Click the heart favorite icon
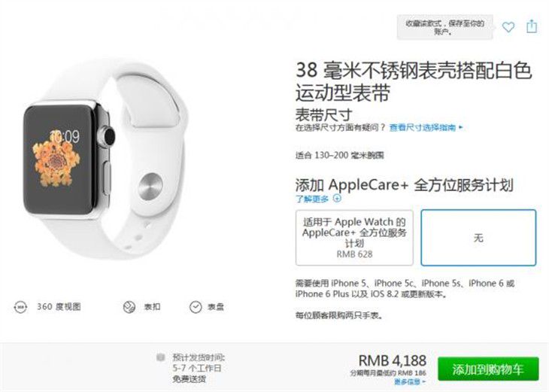 pyautogui.click(x=508, y=27)
